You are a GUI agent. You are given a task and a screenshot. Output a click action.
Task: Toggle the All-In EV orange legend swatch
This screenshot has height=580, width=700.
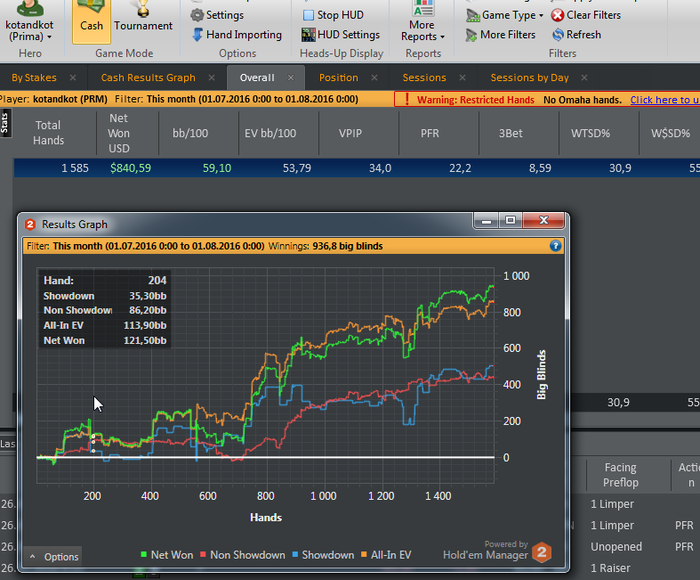364,555
